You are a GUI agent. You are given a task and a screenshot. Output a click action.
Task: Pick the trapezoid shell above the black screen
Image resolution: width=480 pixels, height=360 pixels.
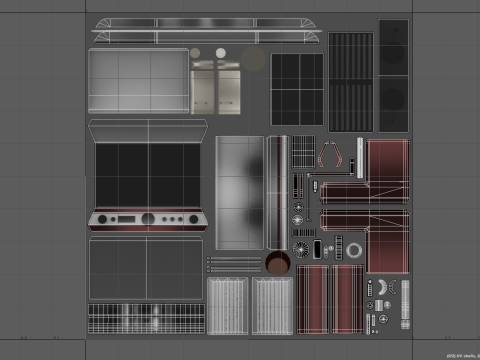148,131
